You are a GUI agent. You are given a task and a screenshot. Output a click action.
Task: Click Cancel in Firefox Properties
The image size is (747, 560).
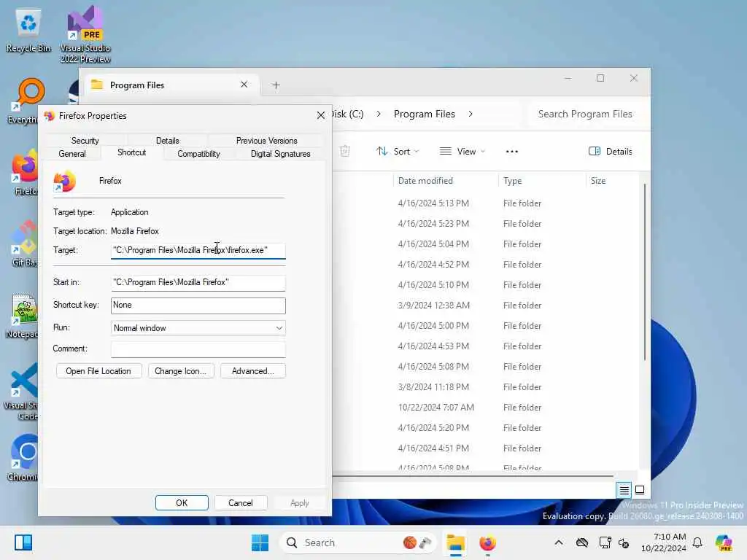tap(241, 503)
